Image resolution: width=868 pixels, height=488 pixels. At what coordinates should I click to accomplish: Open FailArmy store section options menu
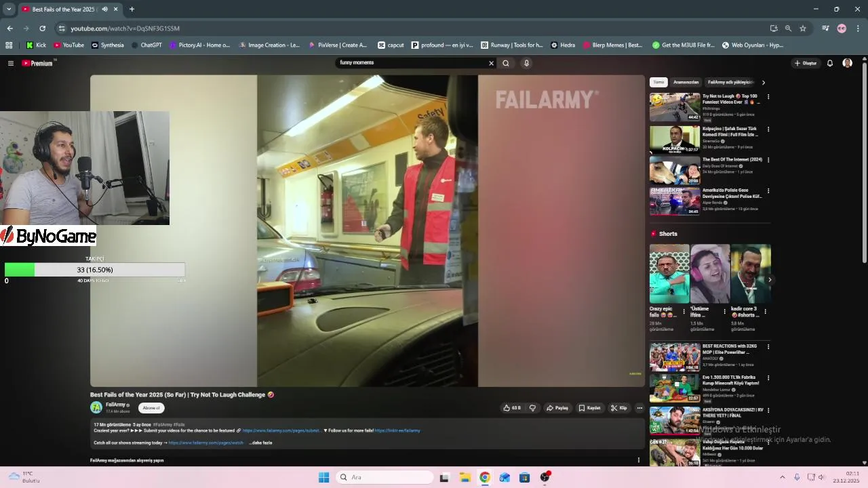click(x=638, y=460)
